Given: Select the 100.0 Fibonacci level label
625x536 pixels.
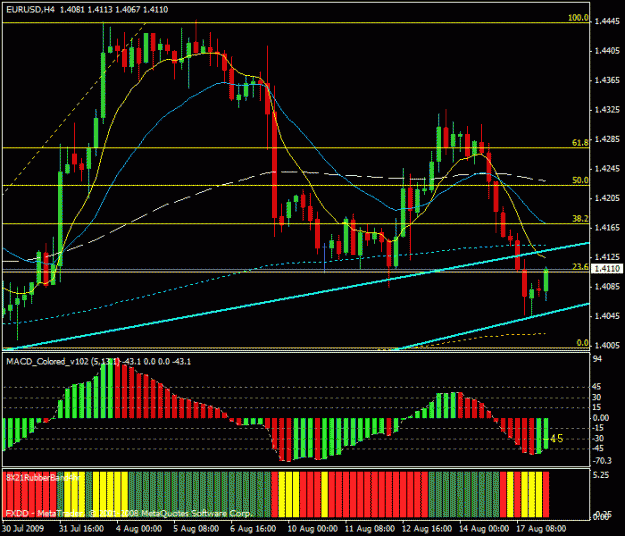Looking at the screenshot, I should 578,18.
